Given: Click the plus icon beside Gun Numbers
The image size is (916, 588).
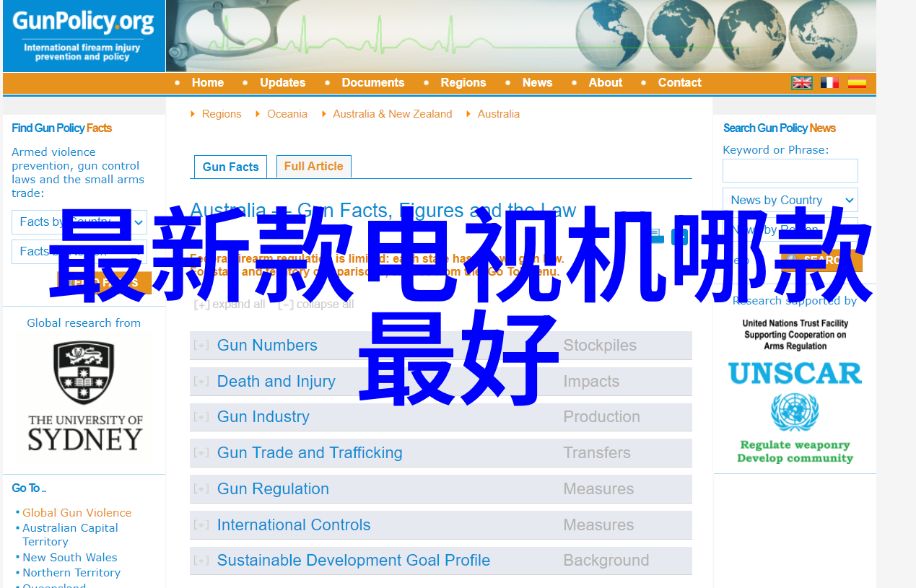Looking at the screenshot, I should tap(201, 346).
